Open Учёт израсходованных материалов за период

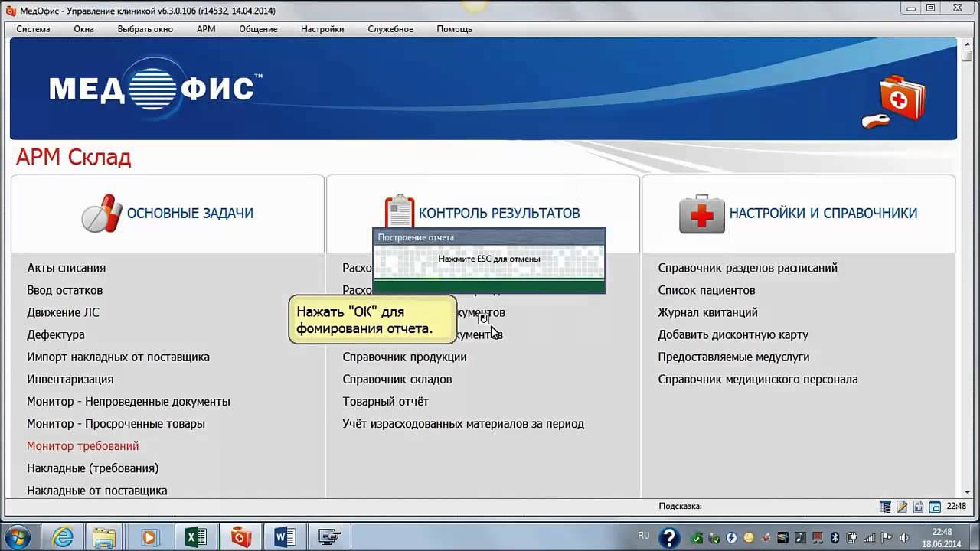tap(463, 423)
